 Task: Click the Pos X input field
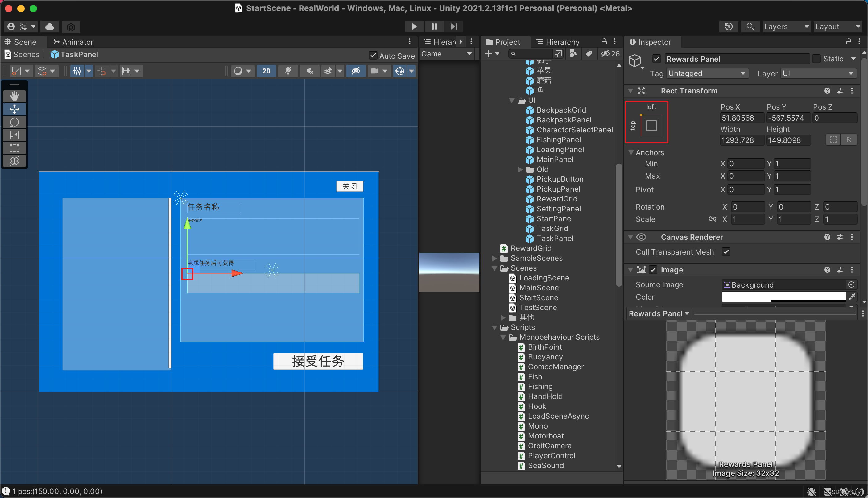741,118
